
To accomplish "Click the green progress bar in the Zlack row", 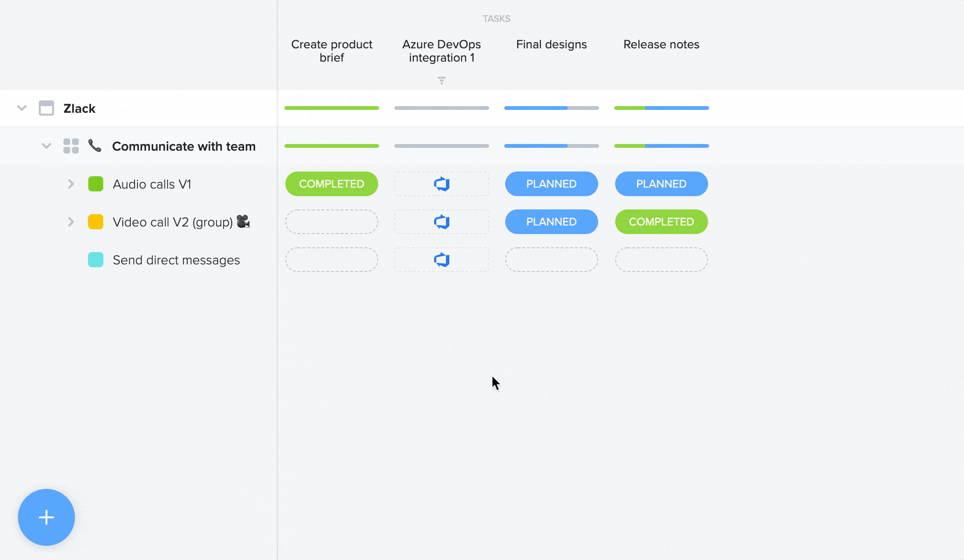I will pos(331,108).
